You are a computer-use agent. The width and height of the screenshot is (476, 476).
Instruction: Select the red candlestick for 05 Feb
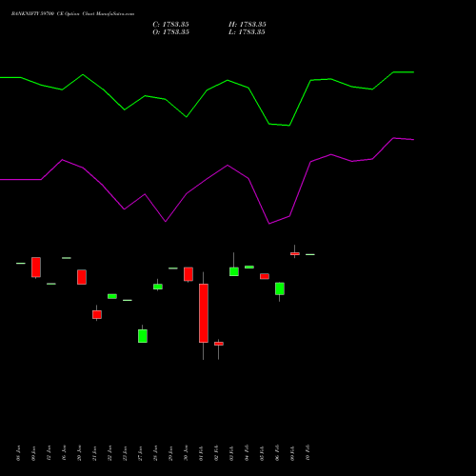pos(265,276)
